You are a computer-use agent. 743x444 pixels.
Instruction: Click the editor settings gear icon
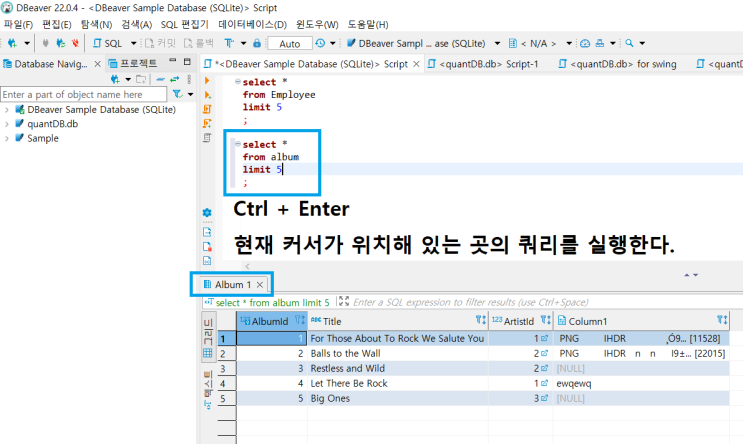(207, 213)
